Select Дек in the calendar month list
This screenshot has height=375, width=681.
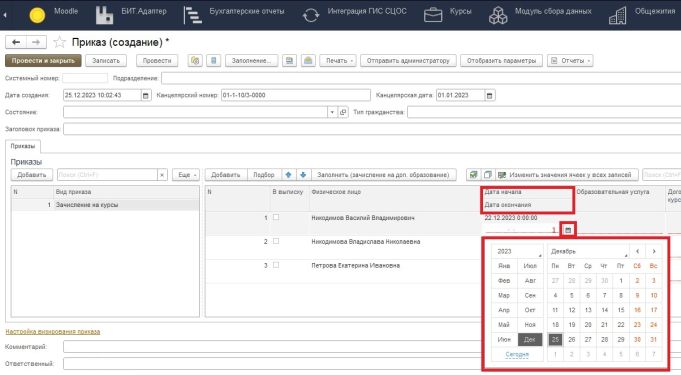pos(530,339)
